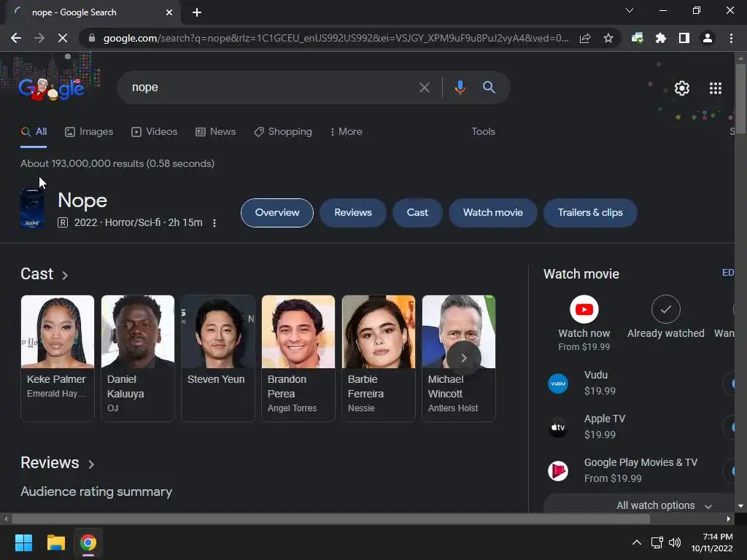Show next cast members arrow
The width and height of the screenshot is (747, 560).
(x=463, y=357)
